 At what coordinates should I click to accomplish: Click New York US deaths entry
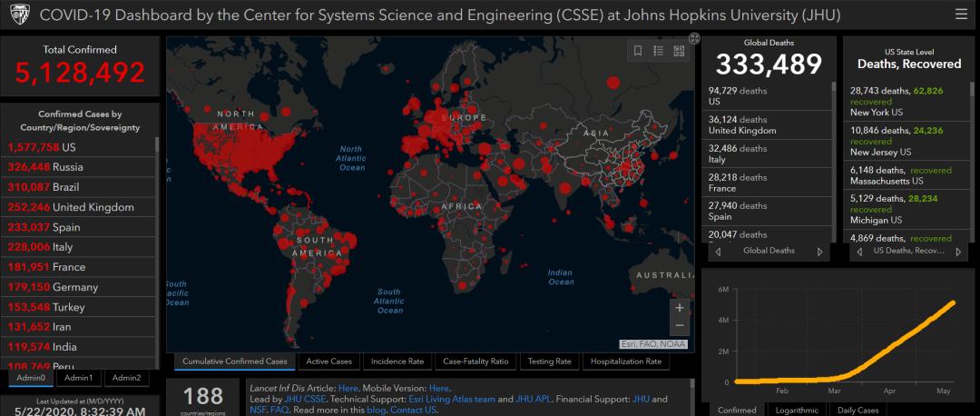905,102
